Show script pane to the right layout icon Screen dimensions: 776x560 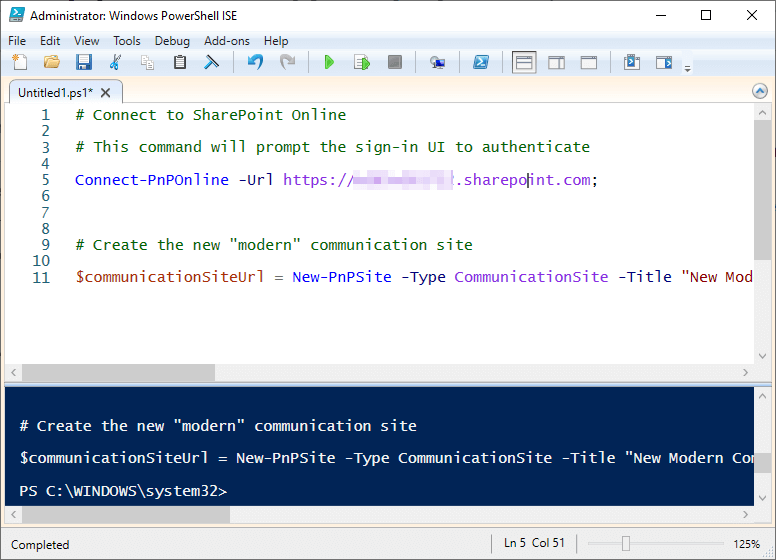[x=556, y=62]
